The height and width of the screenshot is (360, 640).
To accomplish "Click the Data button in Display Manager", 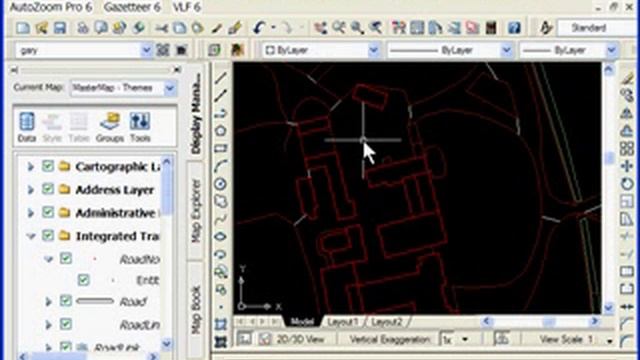I will [x=27, y=127].
